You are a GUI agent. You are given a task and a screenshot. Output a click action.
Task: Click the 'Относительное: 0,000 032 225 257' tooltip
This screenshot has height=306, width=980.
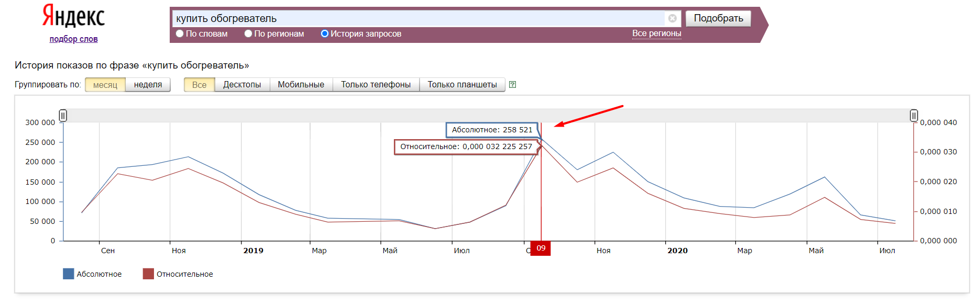point(466,146)
